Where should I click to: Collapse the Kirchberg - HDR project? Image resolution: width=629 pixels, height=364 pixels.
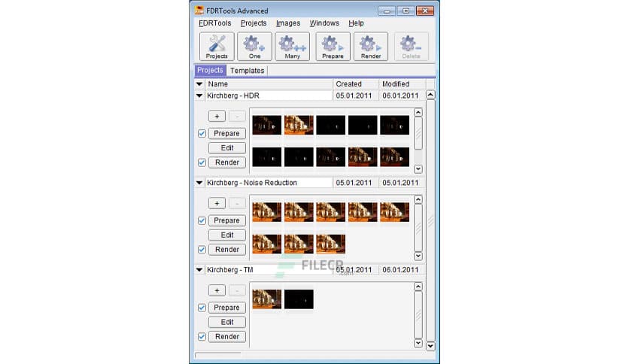pos(199,96)
